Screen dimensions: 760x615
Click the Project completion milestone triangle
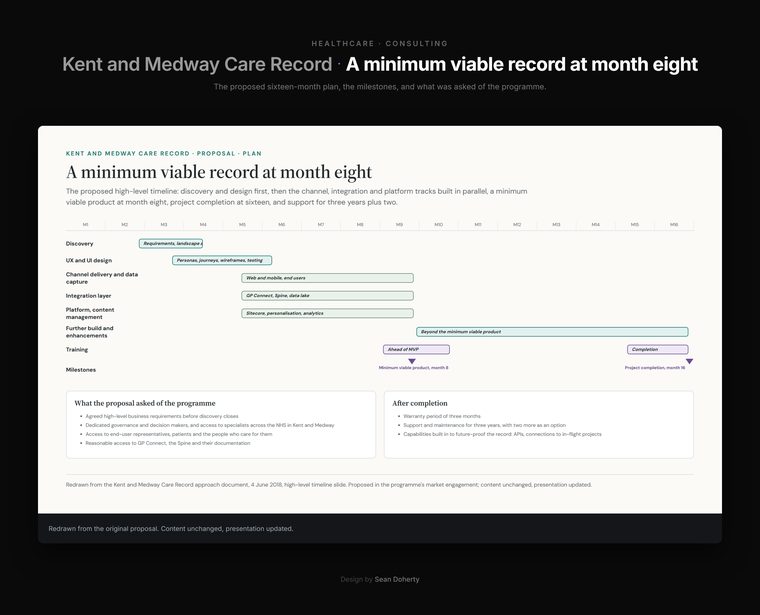point(689,361)
